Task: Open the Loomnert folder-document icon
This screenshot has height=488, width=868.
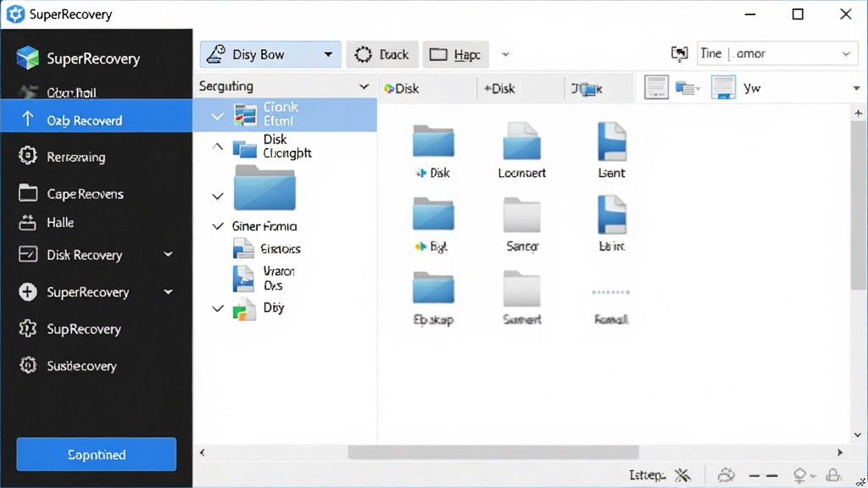Action: [x=521, y=141]
